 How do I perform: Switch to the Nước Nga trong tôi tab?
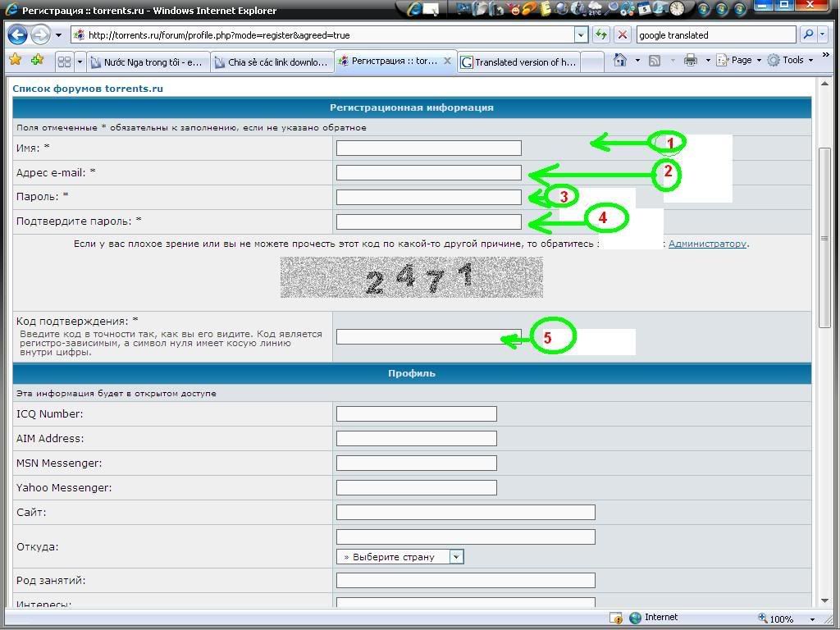coord(148,62)
